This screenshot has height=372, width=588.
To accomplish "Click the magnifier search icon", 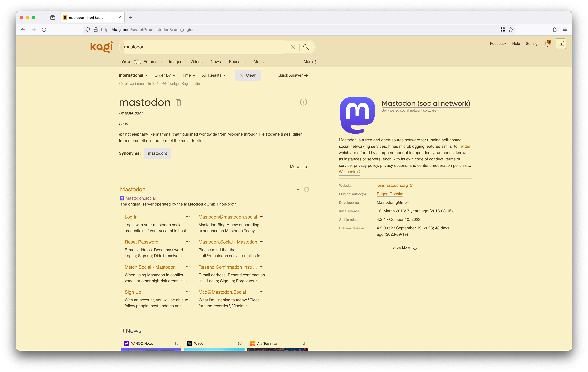I will tap(306, 47).
